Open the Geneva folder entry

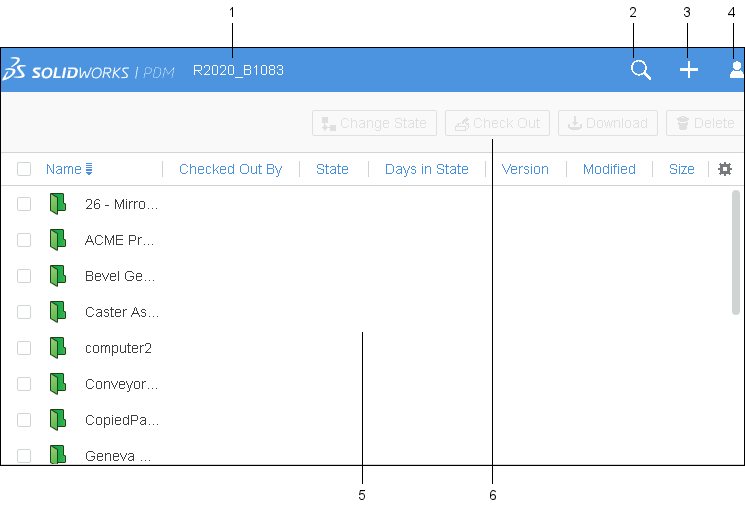117,456
